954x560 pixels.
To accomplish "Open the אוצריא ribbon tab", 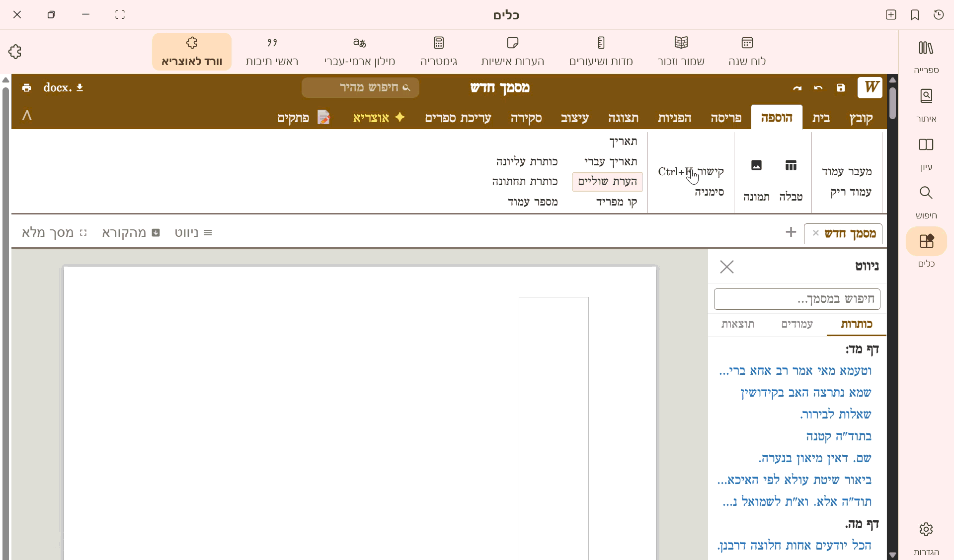I will coord(379,118).
